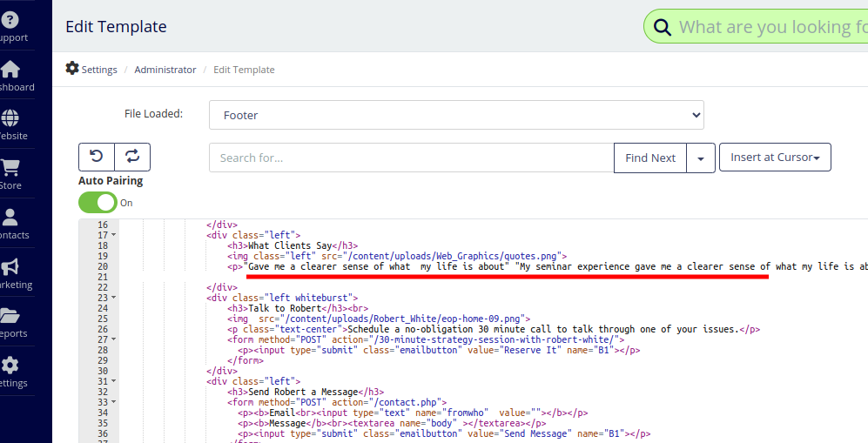Click code line 16 closing div
868x443 pixels.
222,225
